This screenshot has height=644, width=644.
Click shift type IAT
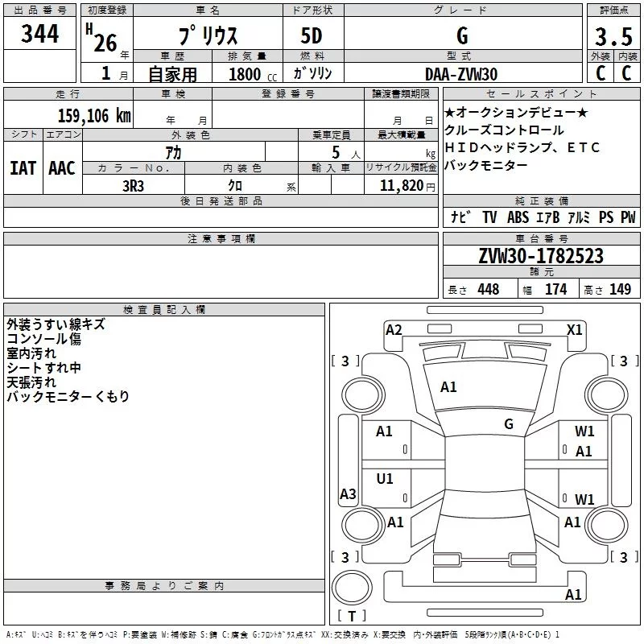point(23,168)
